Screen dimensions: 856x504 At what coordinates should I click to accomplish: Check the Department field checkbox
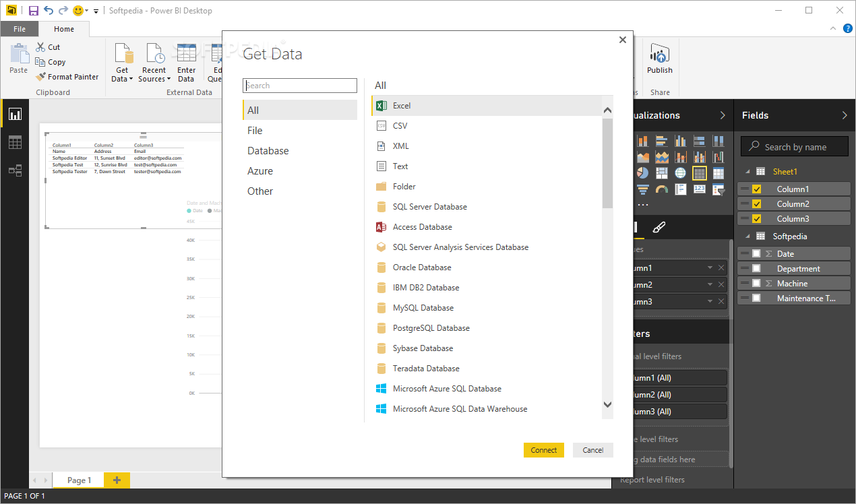click(x=756, y=269)
